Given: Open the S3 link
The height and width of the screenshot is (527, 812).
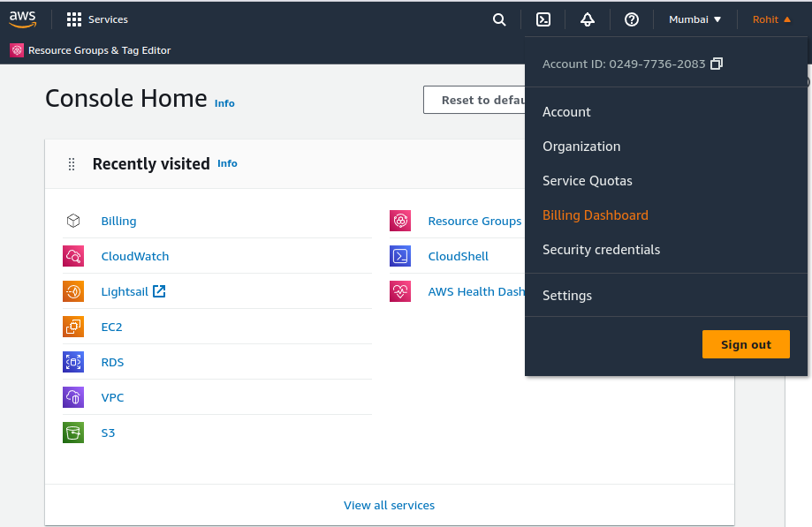Looking at the screenshot, I should 108,433.
